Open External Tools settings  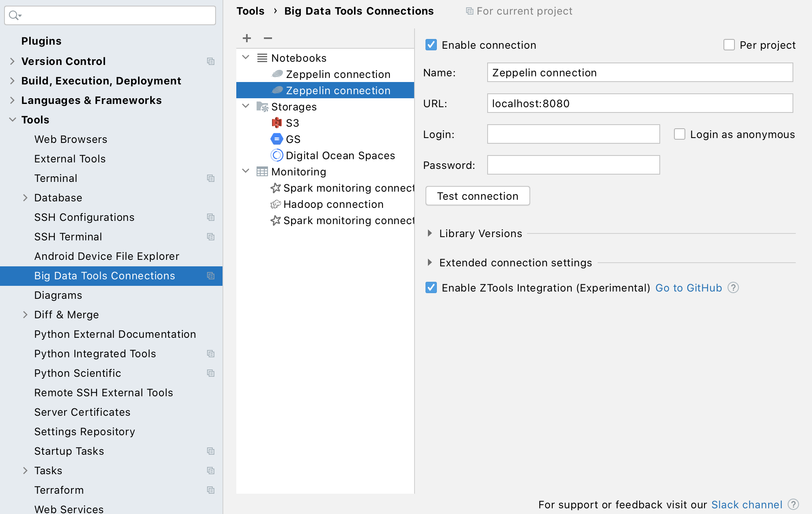click(x=70, y=159)
